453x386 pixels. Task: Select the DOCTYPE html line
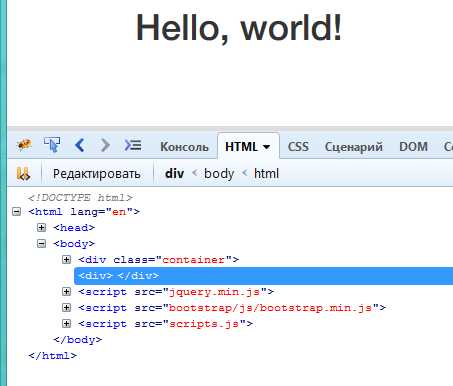[80, 198]
